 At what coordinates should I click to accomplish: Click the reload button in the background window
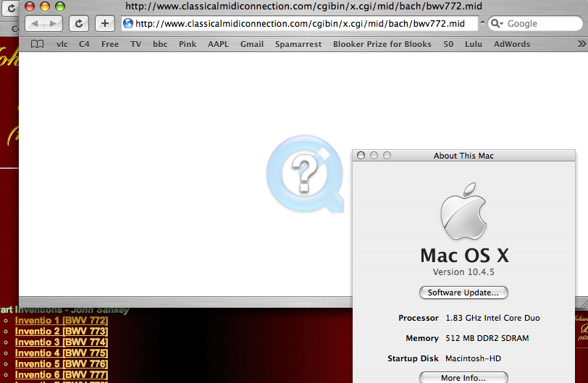(12, 8)
